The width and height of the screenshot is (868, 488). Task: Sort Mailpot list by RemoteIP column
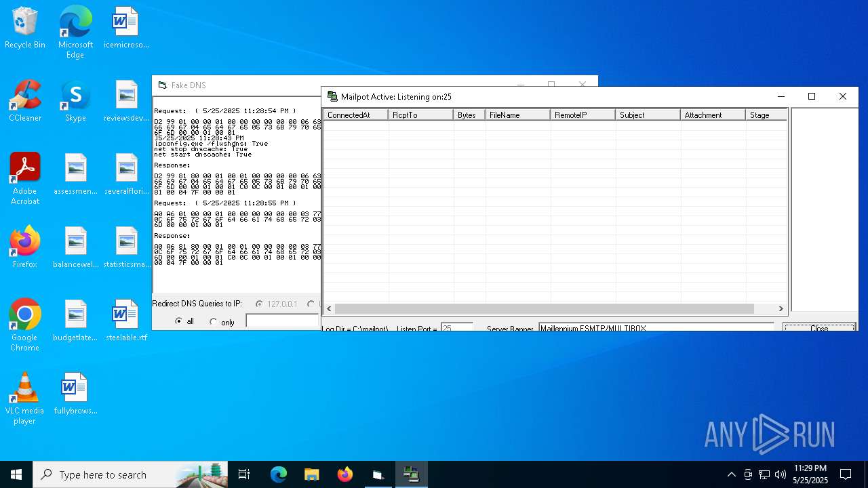[x=583, y=115]
